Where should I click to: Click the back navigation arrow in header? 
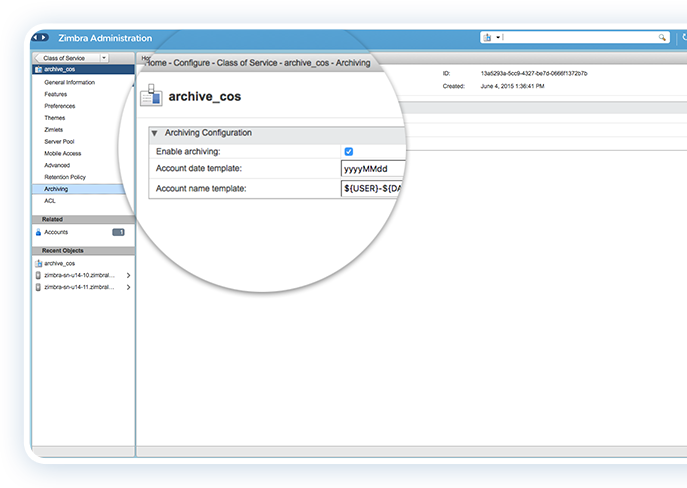pos(36,38)
